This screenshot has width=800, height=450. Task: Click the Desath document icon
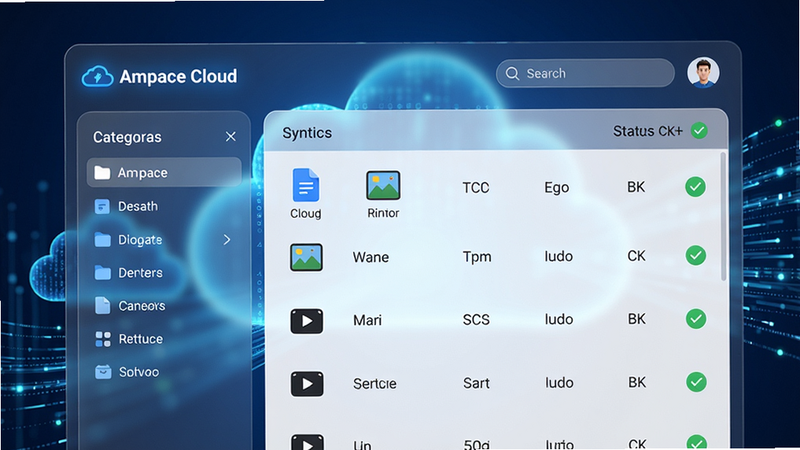click(x=102, y=207)
